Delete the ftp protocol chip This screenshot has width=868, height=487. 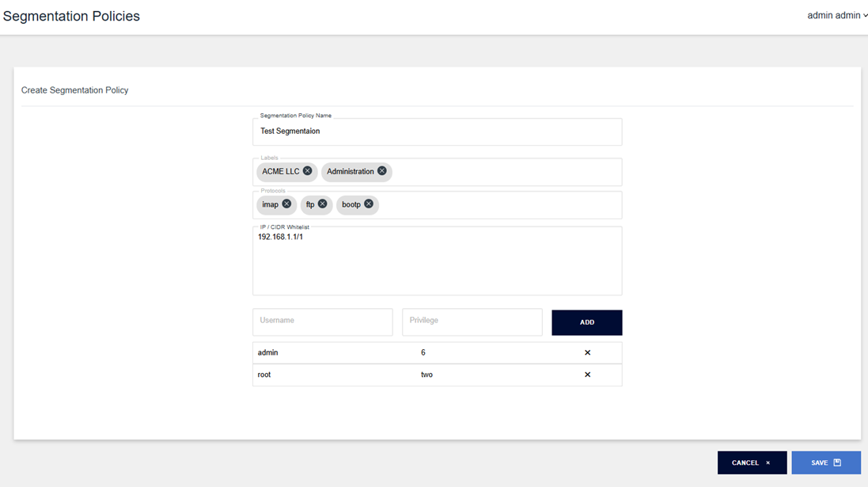[x=322, y=204]
